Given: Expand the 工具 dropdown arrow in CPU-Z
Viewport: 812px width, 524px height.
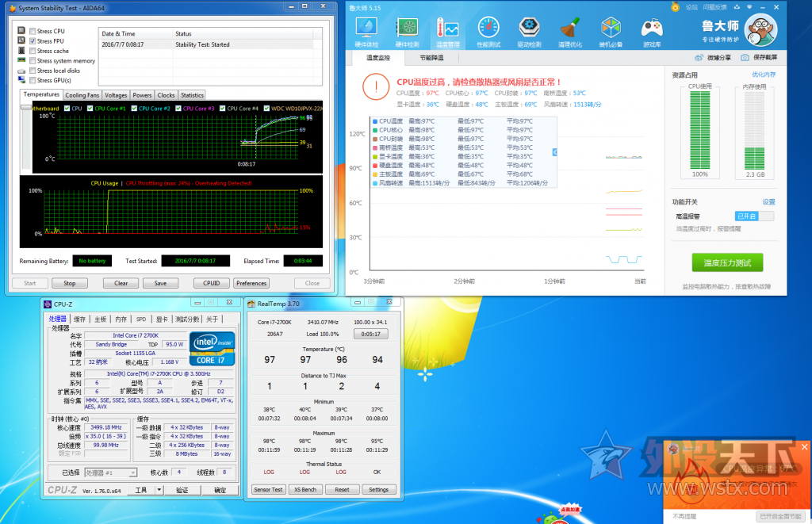Looking at the screenshot, I should pyautogui.click(x=159, y=489).
